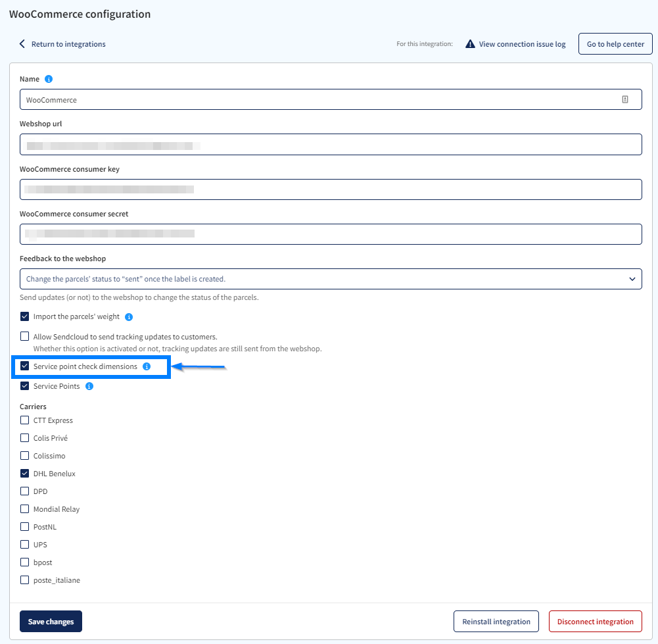Click Save changes button

point(51,622)
